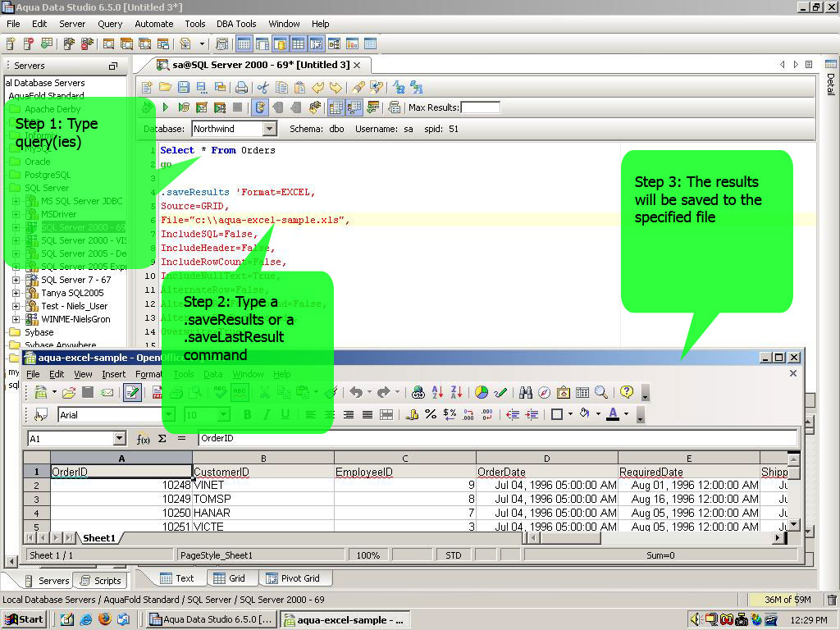840x630 pixels.
Task: Sort ascending A-Z in OpenOffice toolbar
Action: (x=438, y=393)
